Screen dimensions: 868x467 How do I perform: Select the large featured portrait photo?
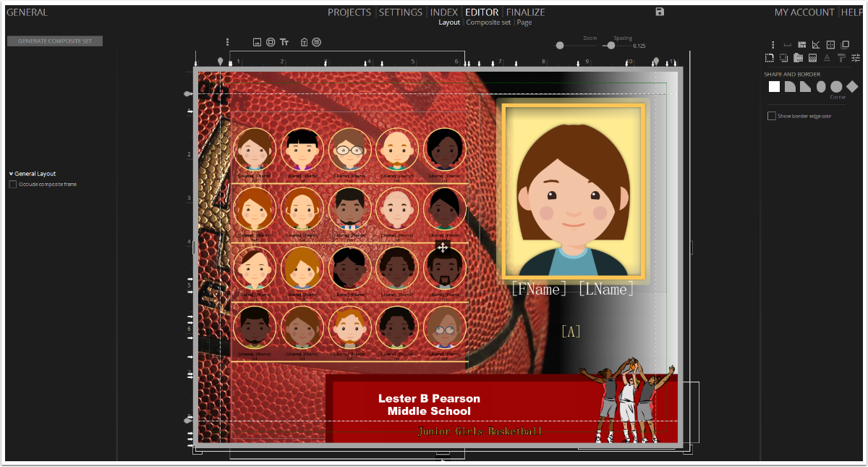[x=573, y=191]
